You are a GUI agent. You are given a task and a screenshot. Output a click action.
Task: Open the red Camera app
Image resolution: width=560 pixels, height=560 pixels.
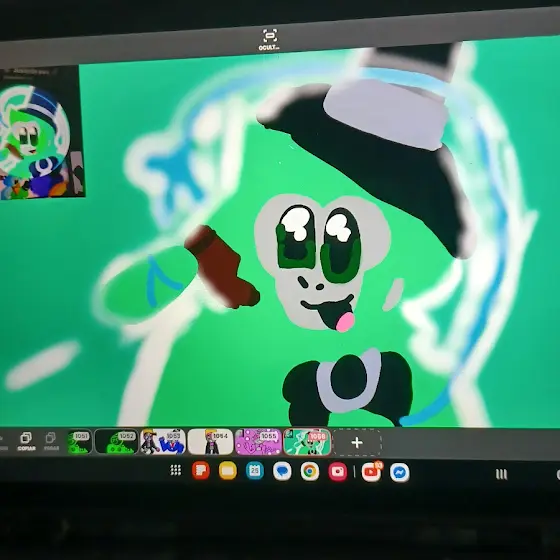[338, 472]
